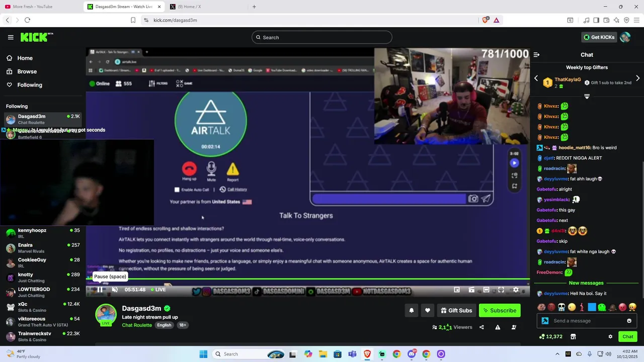Open Brave Rewards triangle icon
Screen dimensions: 644x362
coord(497,20)
